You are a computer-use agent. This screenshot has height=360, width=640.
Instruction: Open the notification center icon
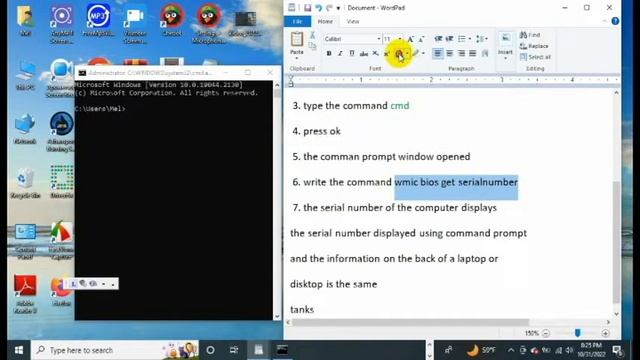pyautogui.click(x=617, y=350)
